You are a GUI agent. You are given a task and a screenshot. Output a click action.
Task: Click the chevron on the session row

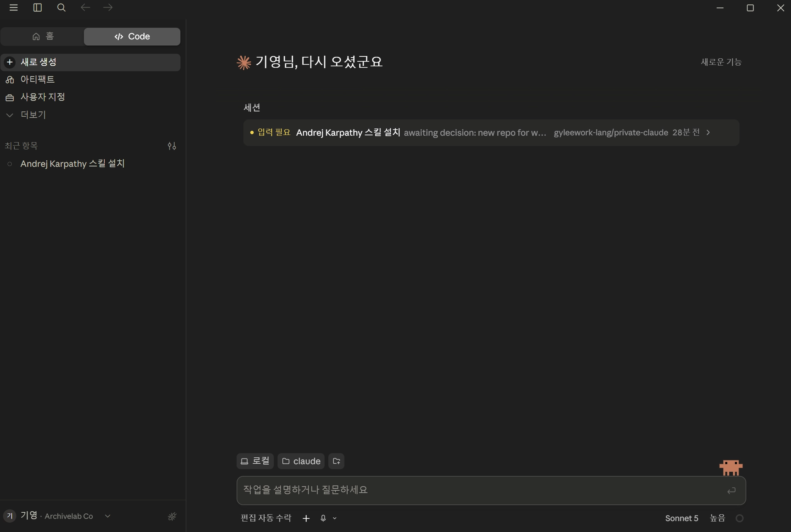(708, 133)
